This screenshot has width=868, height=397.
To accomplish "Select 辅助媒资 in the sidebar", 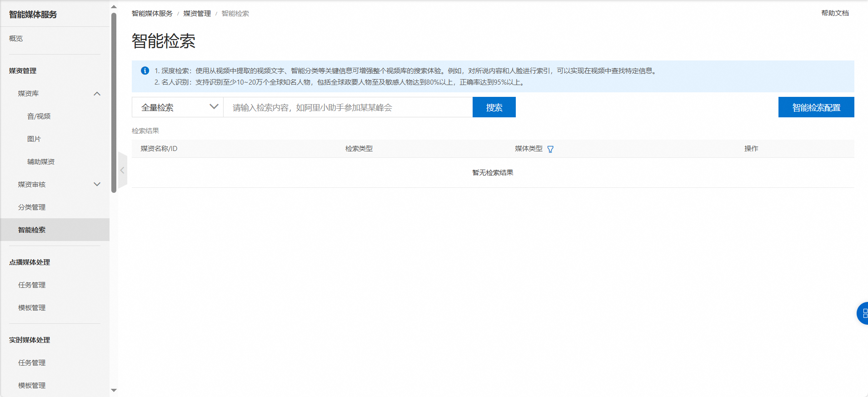I will tap(41, 162).
